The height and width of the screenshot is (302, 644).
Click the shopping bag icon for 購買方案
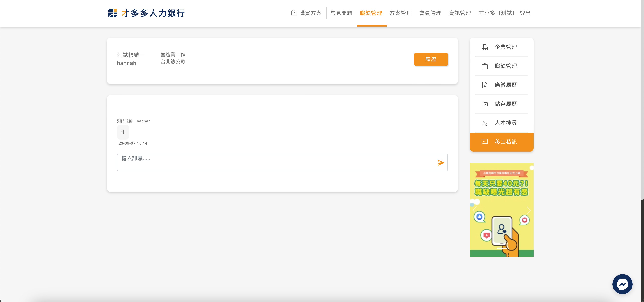293,13
